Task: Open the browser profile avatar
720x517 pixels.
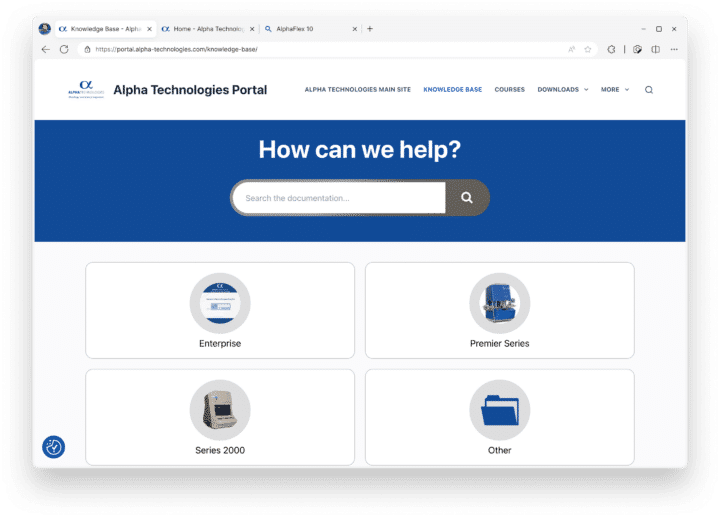Action: click(45, 29)
